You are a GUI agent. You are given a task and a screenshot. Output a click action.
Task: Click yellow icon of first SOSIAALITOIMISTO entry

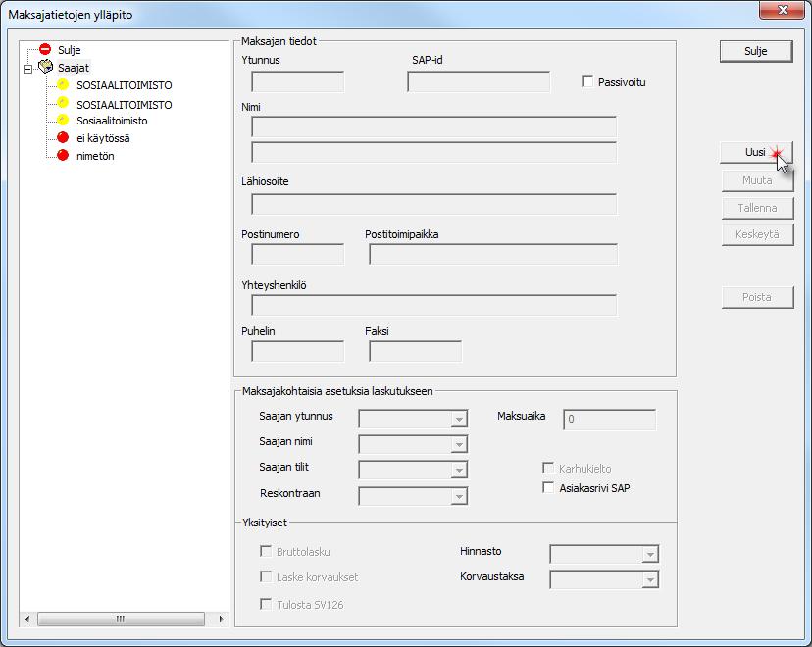point(63,84)
